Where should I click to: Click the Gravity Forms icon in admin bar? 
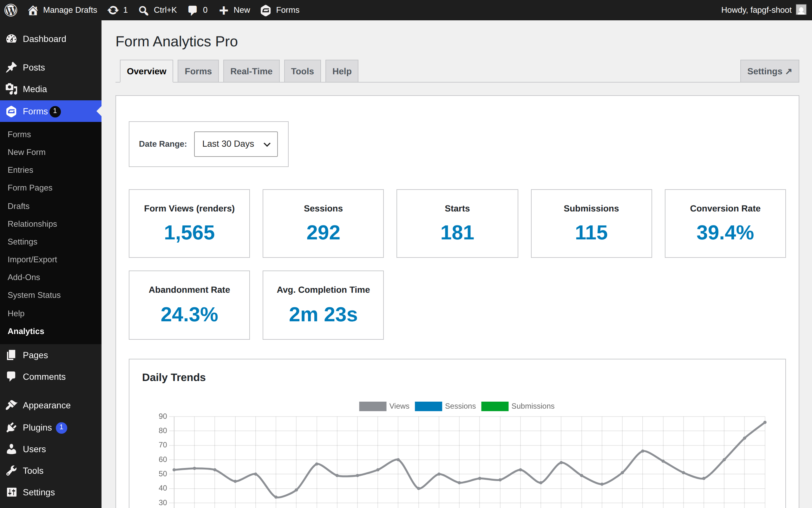tap(265, 10)
